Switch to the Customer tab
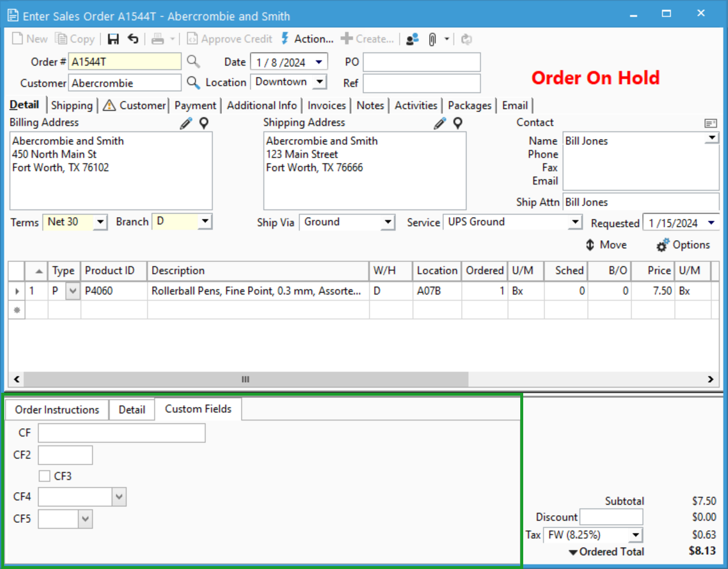Image resolution: width=728 pixels, height=569 pixels. click(x=134, y=105)
